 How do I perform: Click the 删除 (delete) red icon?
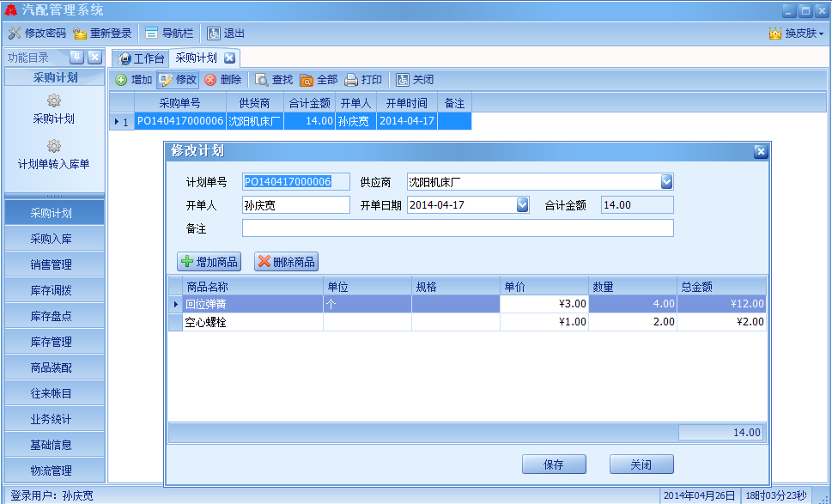click(210, 80)
